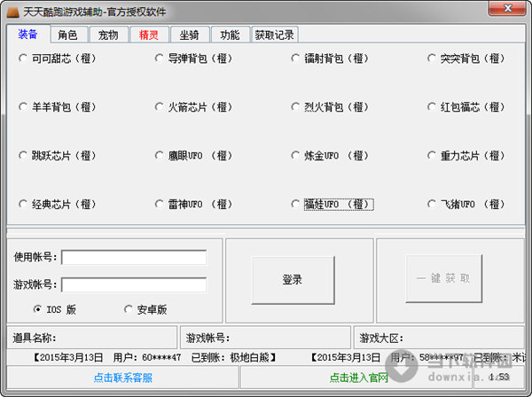Select the 可可甜芯（橙）radio option
The width and height of the screenshot is (532, 397).
pyautogui.click(x=23, y=58)
